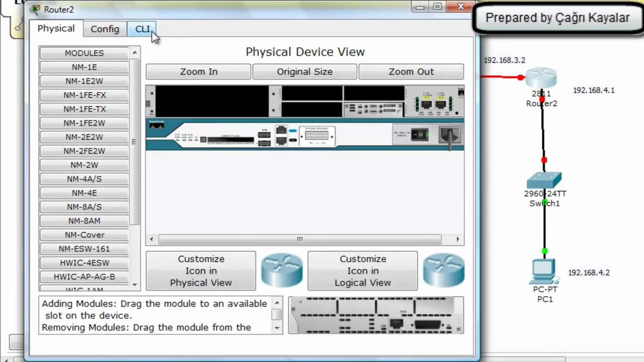Select the NM-1FE-TX module
This screenshot has width=644, height=362.
84,109
